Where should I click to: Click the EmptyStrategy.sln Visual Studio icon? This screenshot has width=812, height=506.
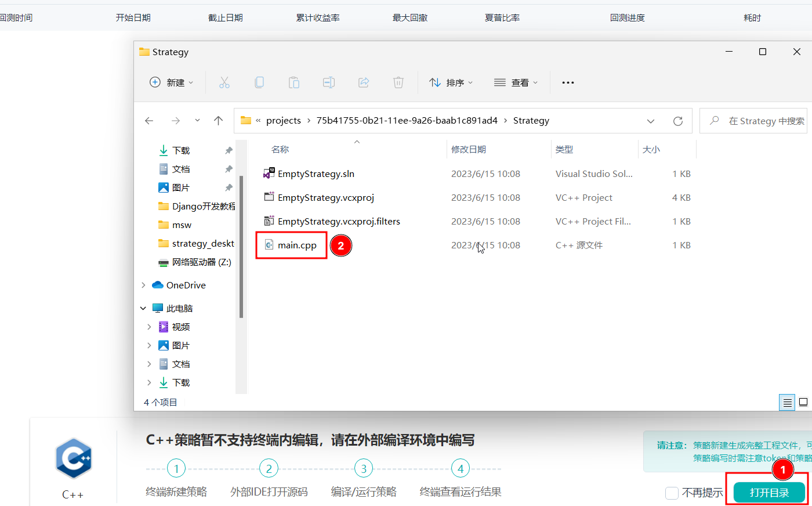(x=269, y=174)
